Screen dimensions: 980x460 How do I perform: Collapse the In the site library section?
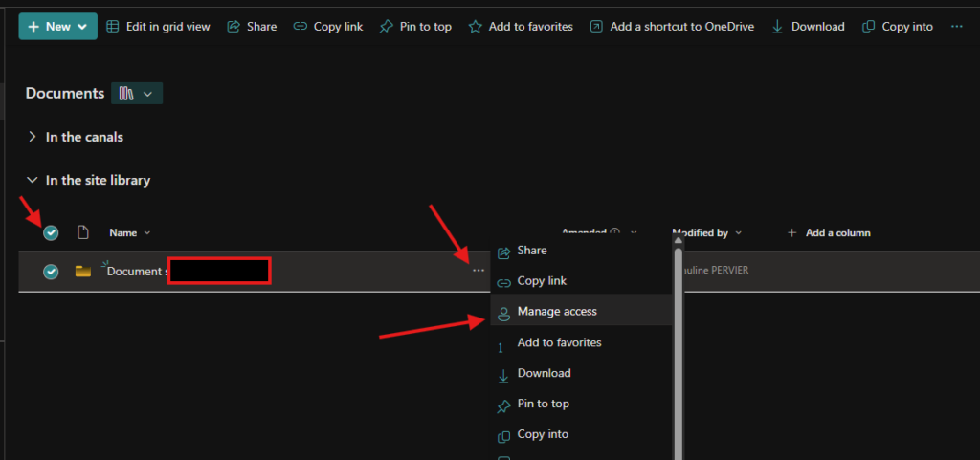33,180
